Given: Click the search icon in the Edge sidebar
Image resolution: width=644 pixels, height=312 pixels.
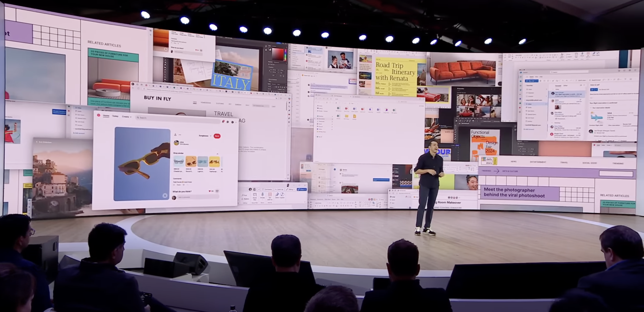Looking at the screenshot, I should pos(289,107).
